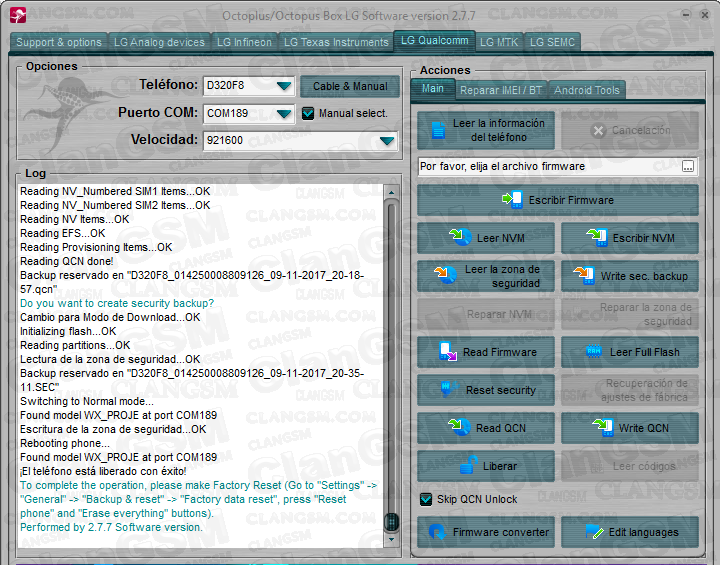This screenshot has width=720, height=565.
Task: Switch to LG Texas Instruments tab
Action: (x=336, y=42)
